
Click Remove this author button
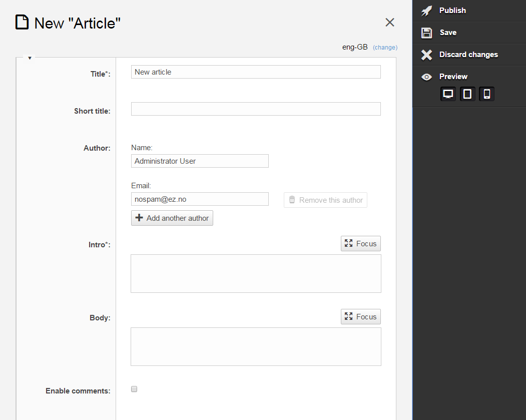[x=325, y=200]
